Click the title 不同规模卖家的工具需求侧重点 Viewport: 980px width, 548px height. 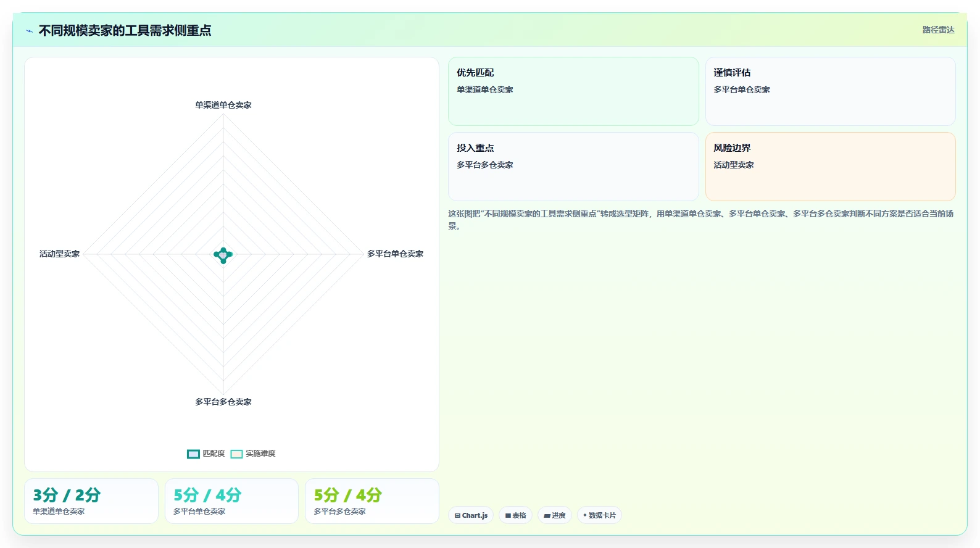point(125,30)
